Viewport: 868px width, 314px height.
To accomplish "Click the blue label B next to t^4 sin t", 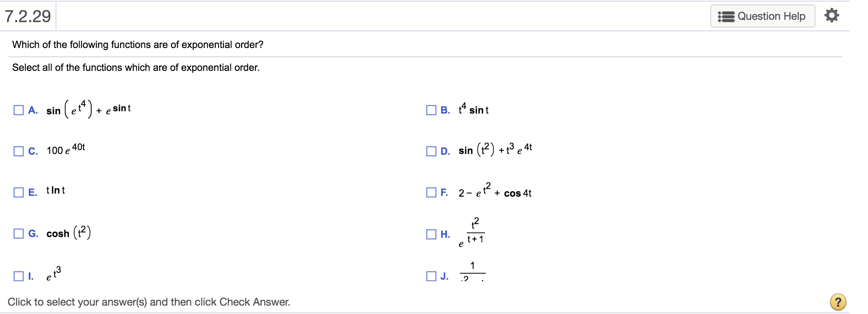I will pos(445,111).
